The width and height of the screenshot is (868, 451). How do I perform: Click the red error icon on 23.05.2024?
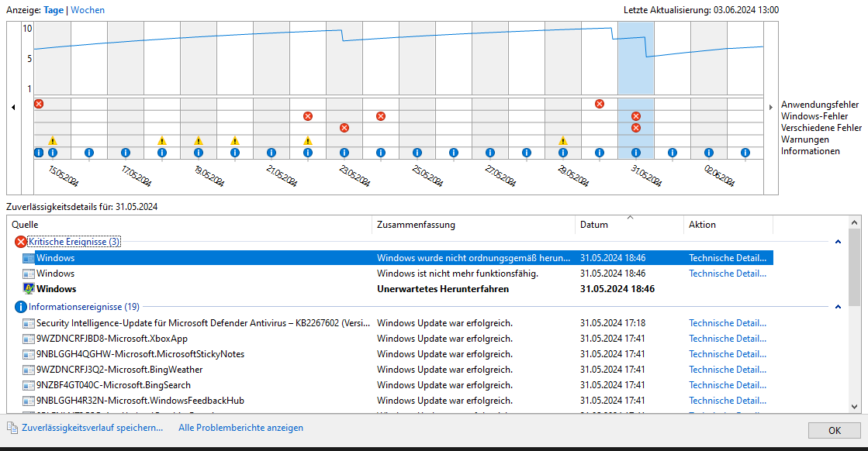point(344,128)
